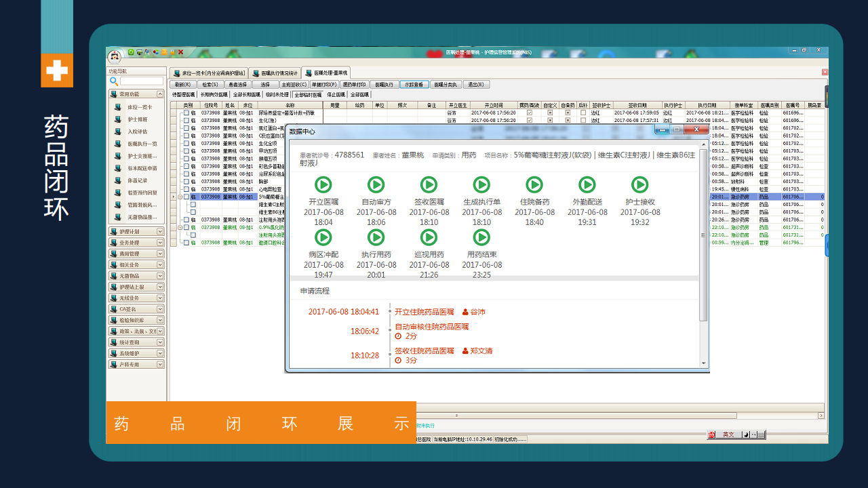Click the red X quick-access toolbar icon
868x488 pixels.
click(x=180, y=52)
